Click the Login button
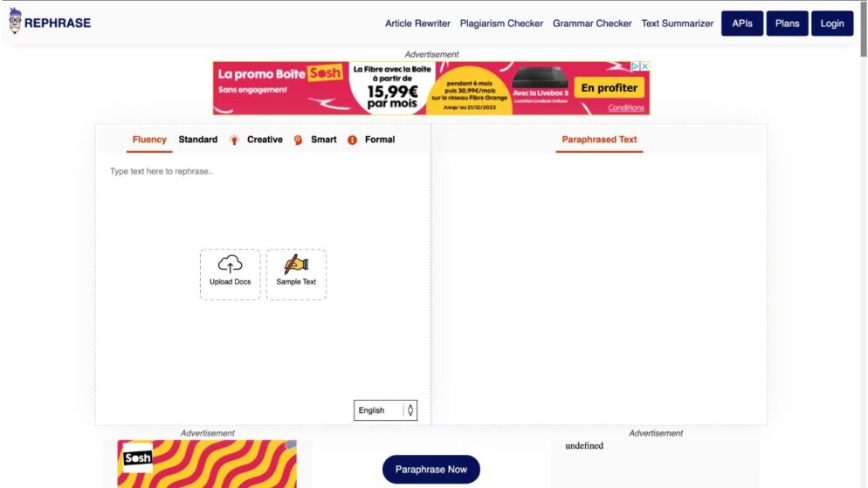Screen dimensions: 868x488 832,24
